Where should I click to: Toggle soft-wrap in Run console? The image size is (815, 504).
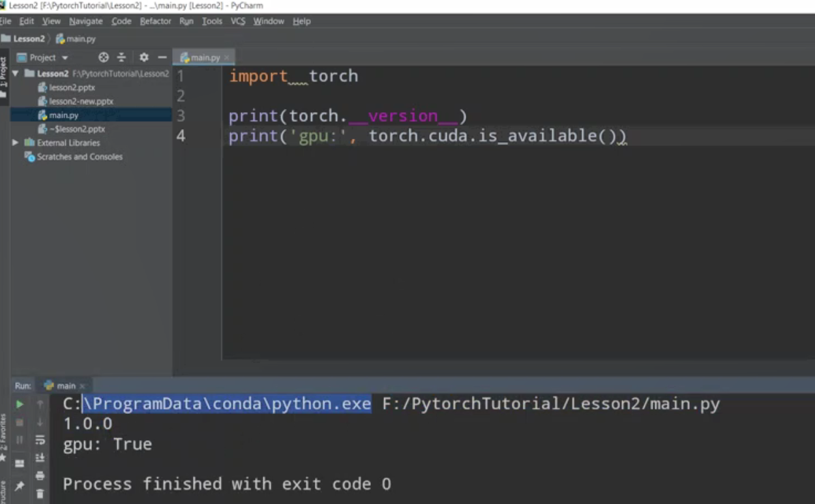[x=40, y=440]
